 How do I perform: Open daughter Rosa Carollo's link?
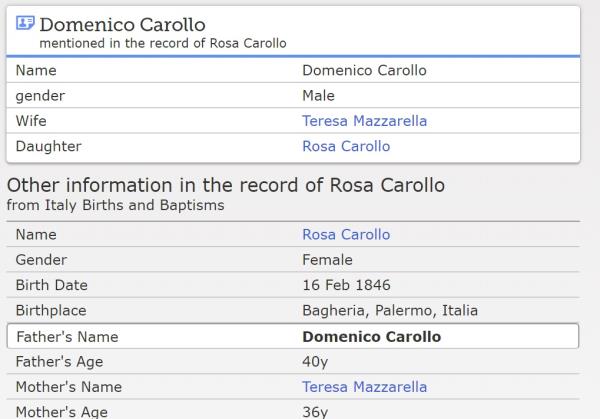tap(346, 146)
